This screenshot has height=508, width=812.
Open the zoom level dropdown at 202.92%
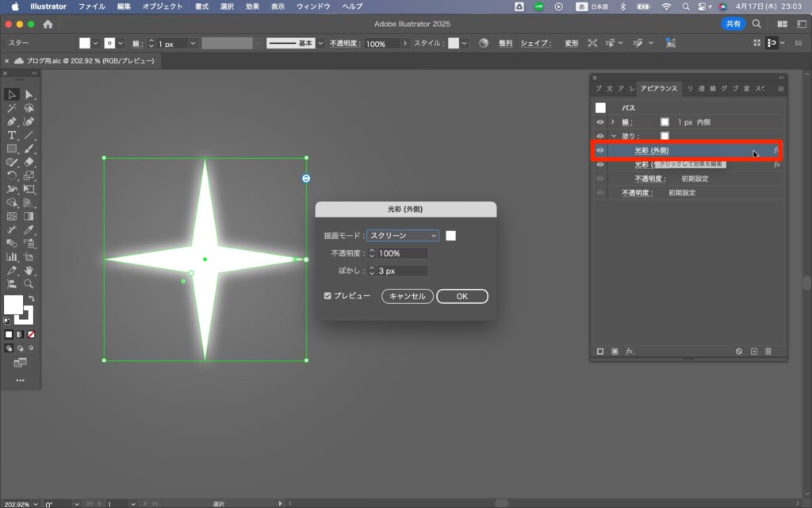click(35, 504)
